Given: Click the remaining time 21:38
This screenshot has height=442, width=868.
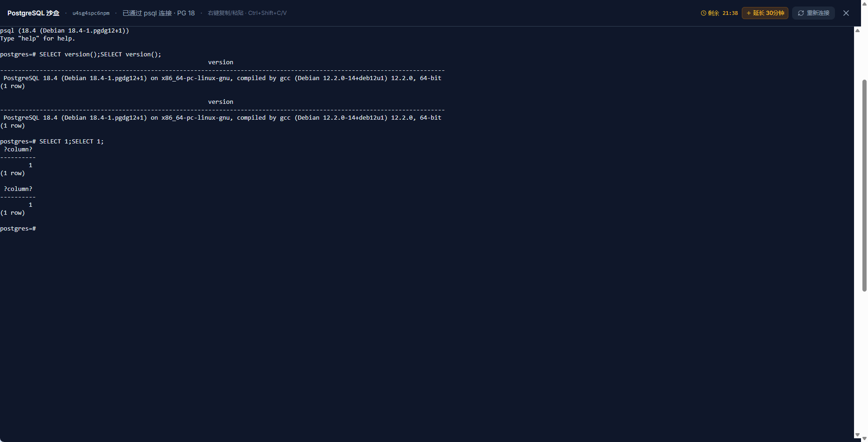Looking at the screenshot, I should (730, 13).
